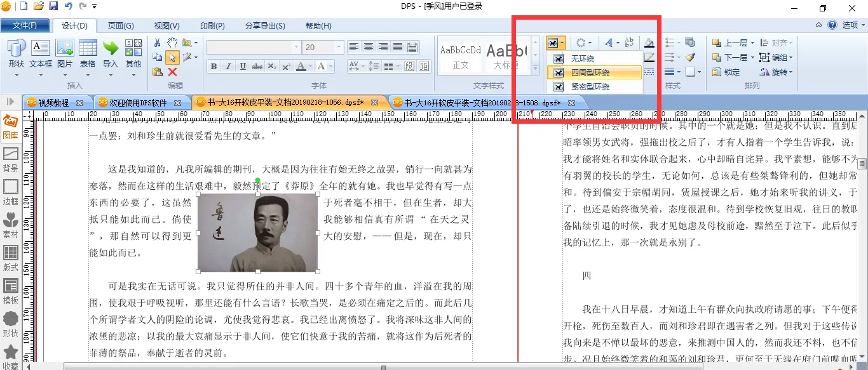Toggle italic text formatting

tap(228, 67)
